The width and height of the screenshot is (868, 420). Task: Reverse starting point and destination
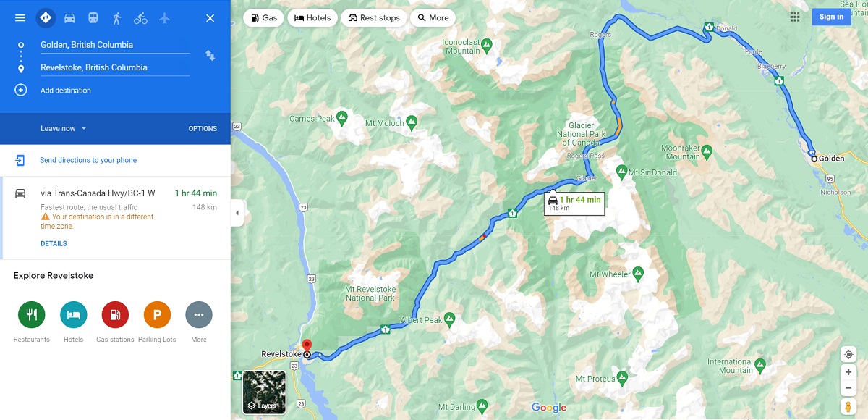[x=210, y=56]
